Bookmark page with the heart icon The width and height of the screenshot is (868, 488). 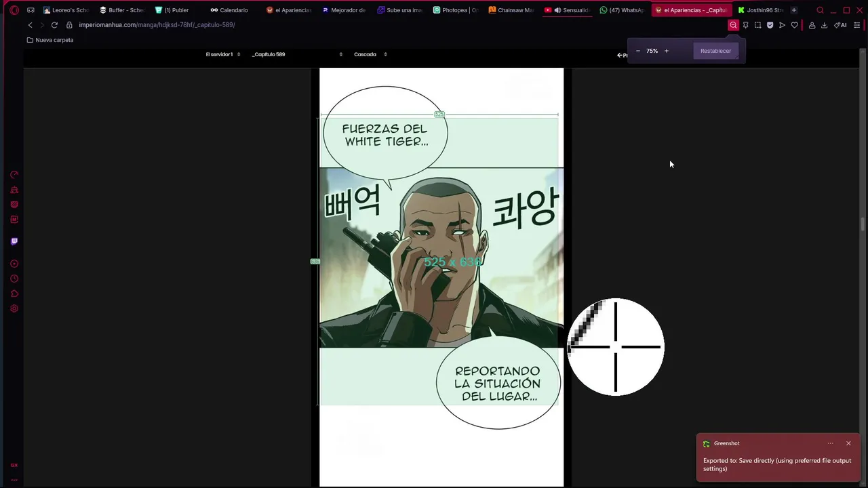[794, 25]
